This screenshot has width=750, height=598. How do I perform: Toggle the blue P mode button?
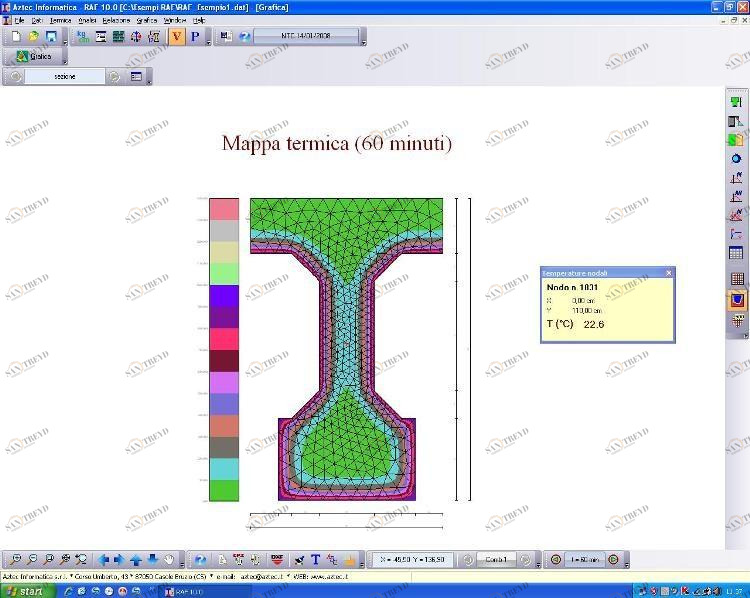click(195, 37)
